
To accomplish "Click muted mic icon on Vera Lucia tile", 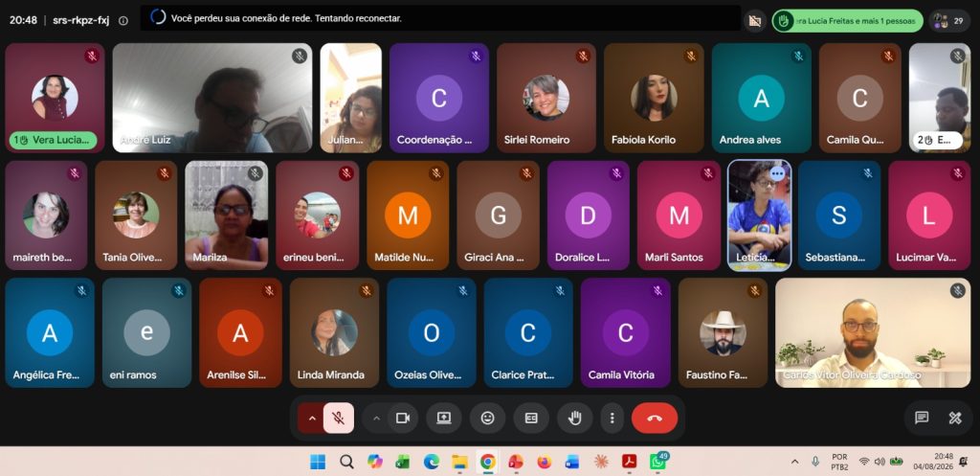I will point(93,57).
